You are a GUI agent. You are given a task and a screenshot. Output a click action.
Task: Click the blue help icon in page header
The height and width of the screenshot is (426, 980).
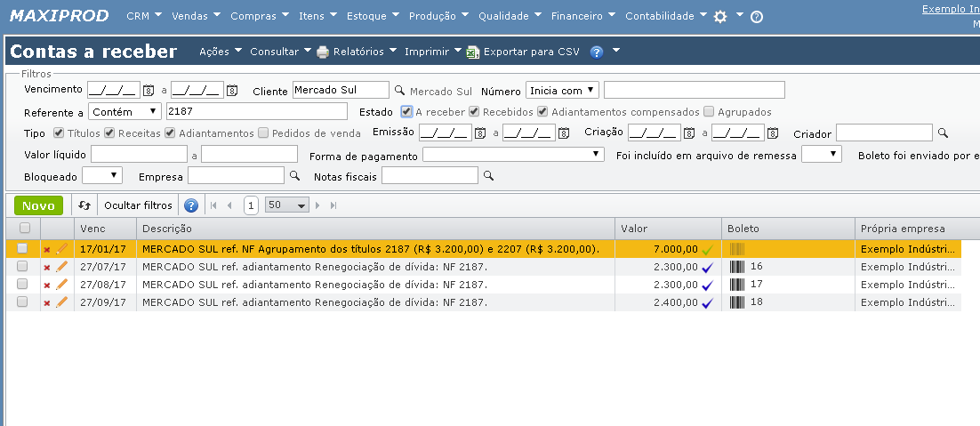[x=597, y=52]
